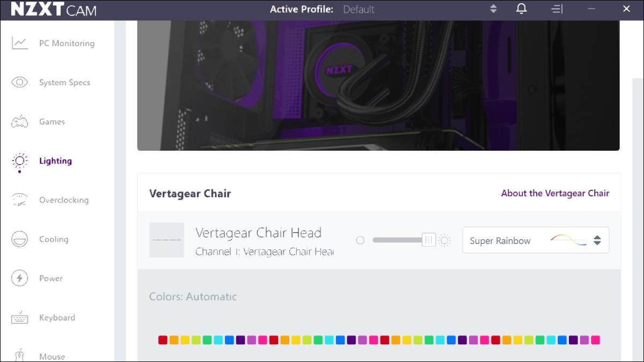
Task: Click the PC case lighting preview image
Action: pos(378,86)
